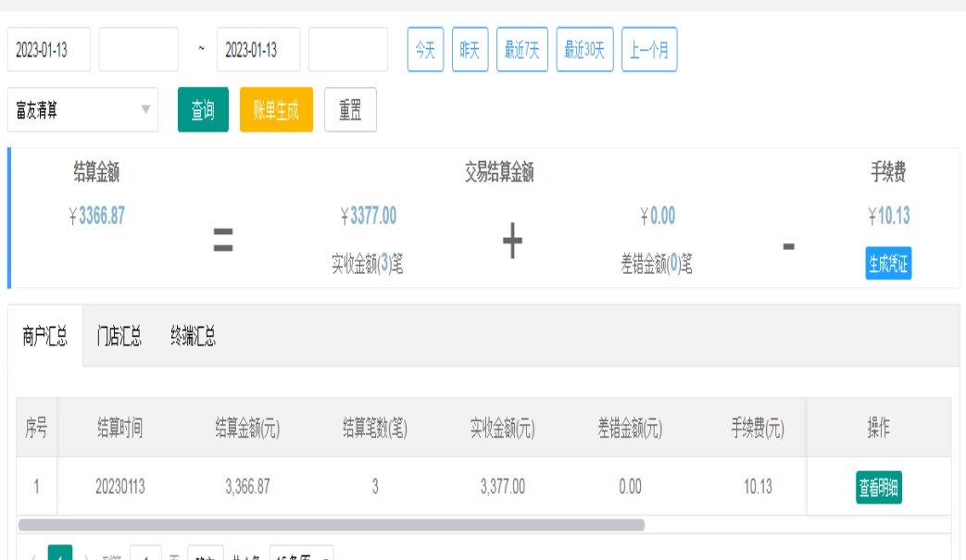This screenshot has height=560, width=966.
Task: Select the 上一个月 date range
Action: pyautogui.click(x=649, y=50)
